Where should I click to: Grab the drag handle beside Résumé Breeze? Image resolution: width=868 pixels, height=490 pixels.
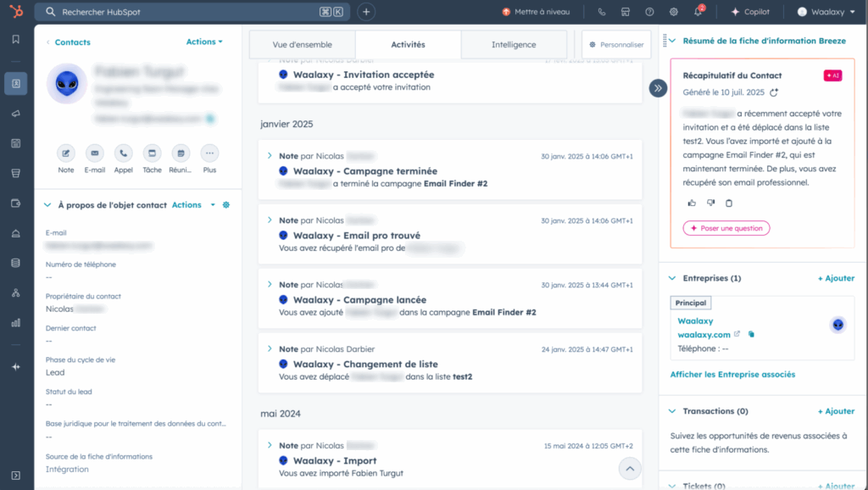[665, 41]
